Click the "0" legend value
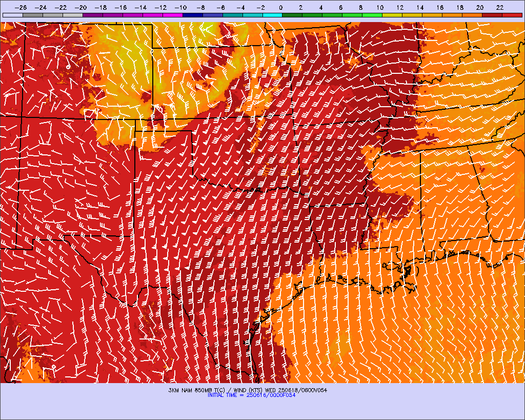Image resolution: width=525 pixels, height=420 pixels. click(280, 7)
